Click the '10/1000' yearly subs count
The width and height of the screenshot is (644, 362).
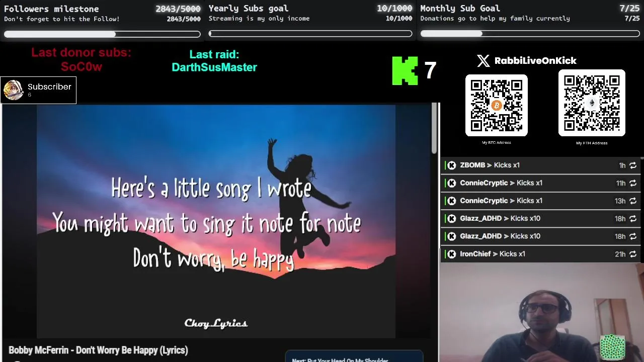pos(394,9)
